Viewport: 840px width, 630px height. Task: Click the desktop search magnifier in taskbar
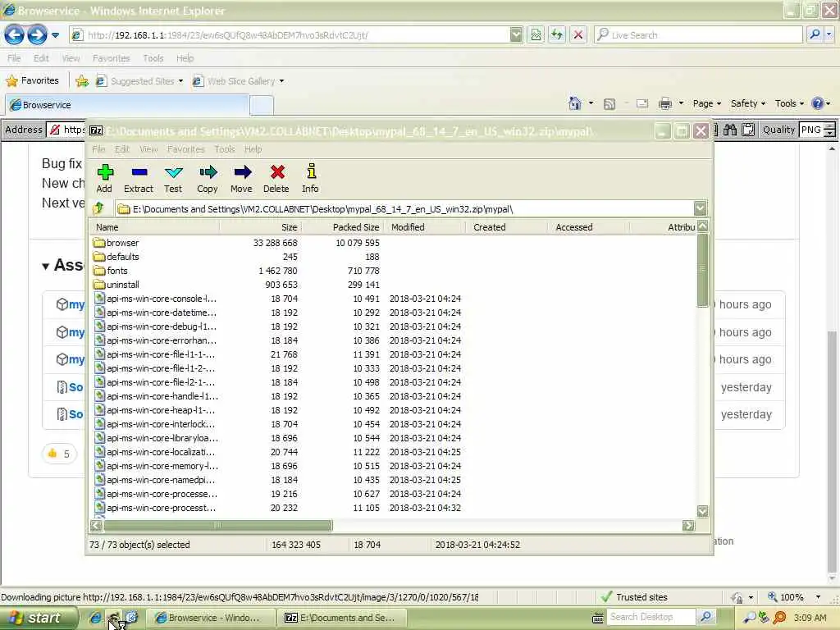(x=706, y=617)
